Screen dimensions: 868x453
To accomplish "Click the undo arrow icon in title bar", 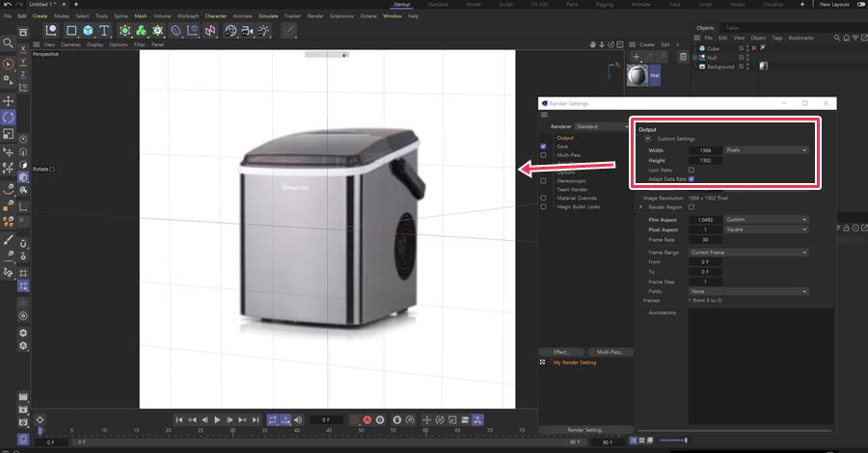I will pyautogui.click(x=7, y=4).
